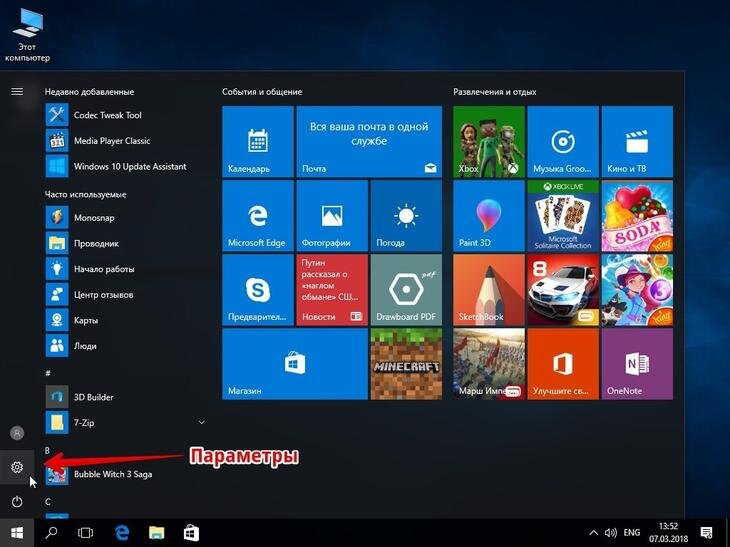The height and width of the screenshot is (547, 730).
Task: Open the Bubble Witch 3 game tile
Action: pos(637,290)
